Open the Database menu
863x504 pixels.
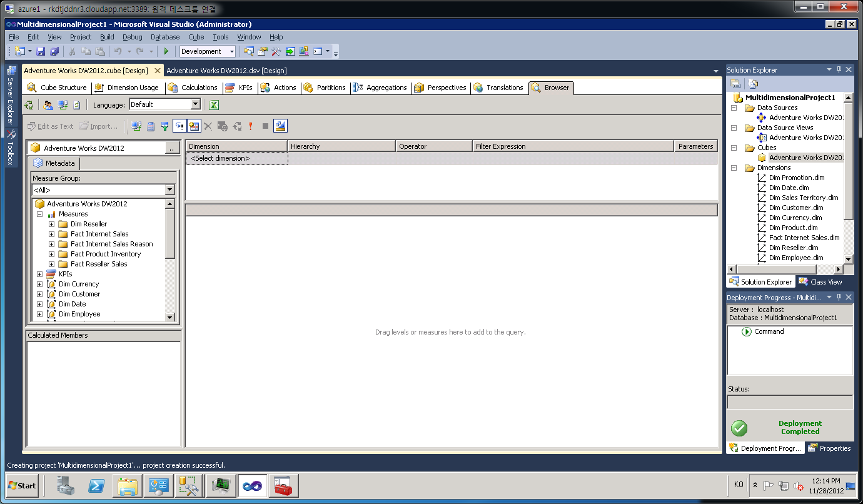165,37
